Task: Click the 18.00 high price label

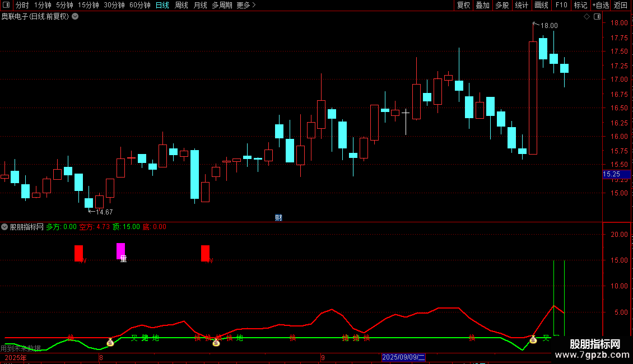Action: 549,25
